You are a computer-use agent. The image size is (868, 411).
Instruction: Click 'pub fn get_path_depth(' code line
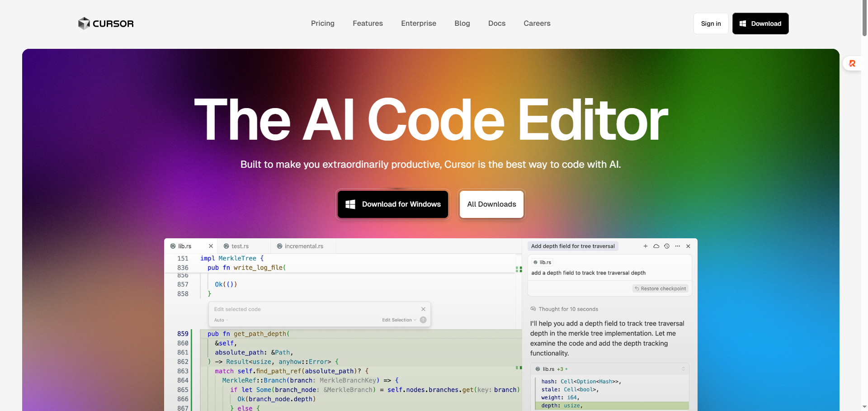click(x=249, y=334)
